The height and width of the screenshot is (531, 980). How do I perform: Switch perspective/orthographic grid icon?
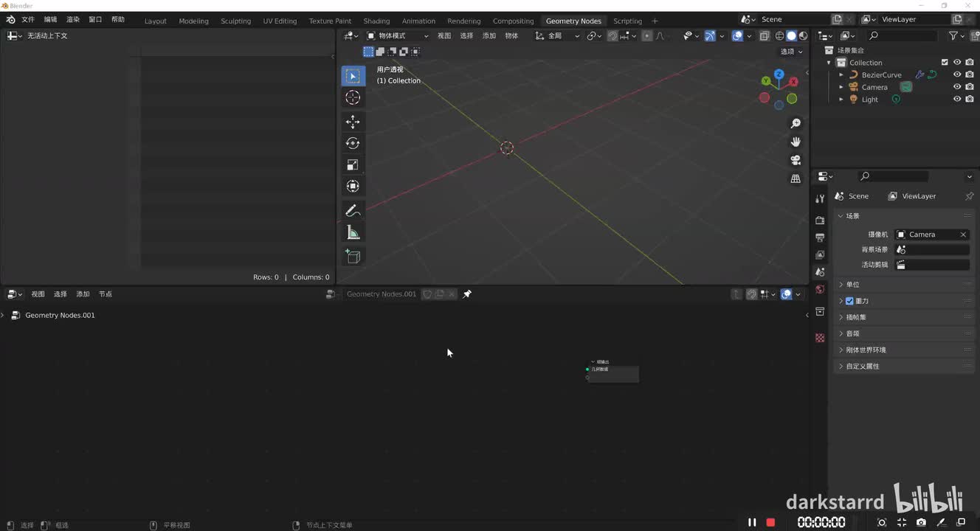796,178
